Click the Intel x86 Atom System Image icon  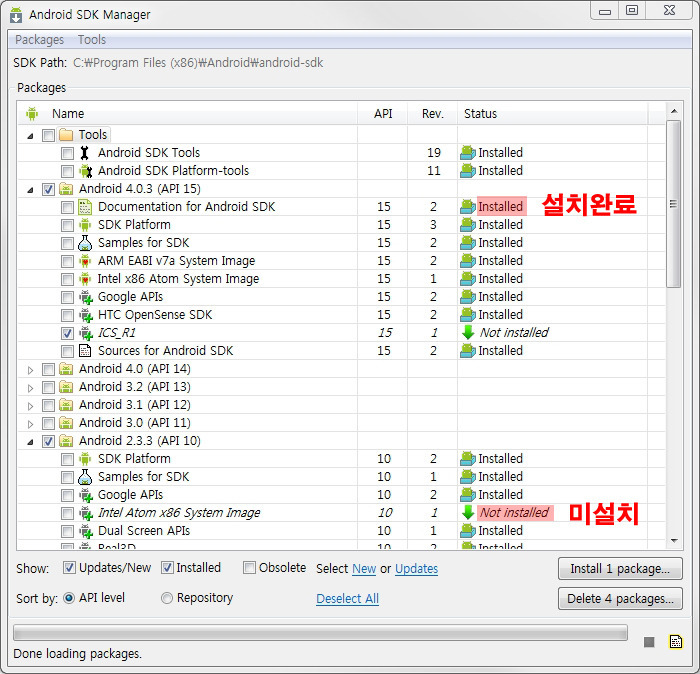coord(85,279)
